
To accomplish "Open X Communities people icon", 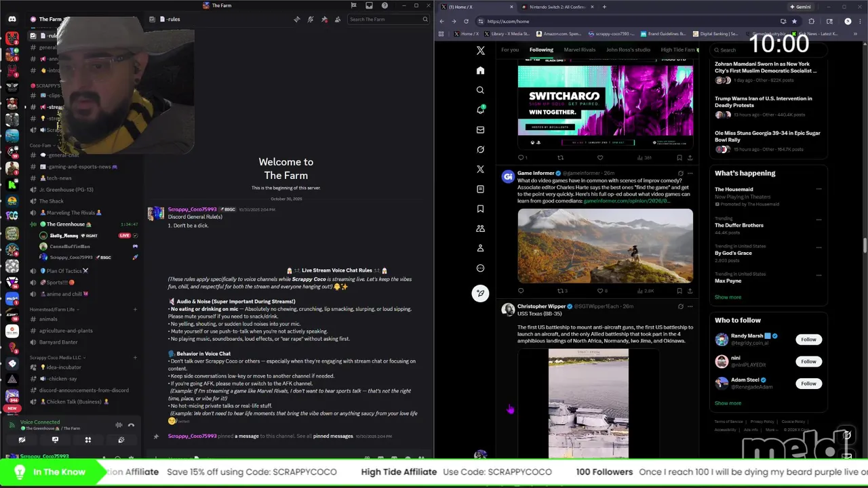I will coord(480,228).
